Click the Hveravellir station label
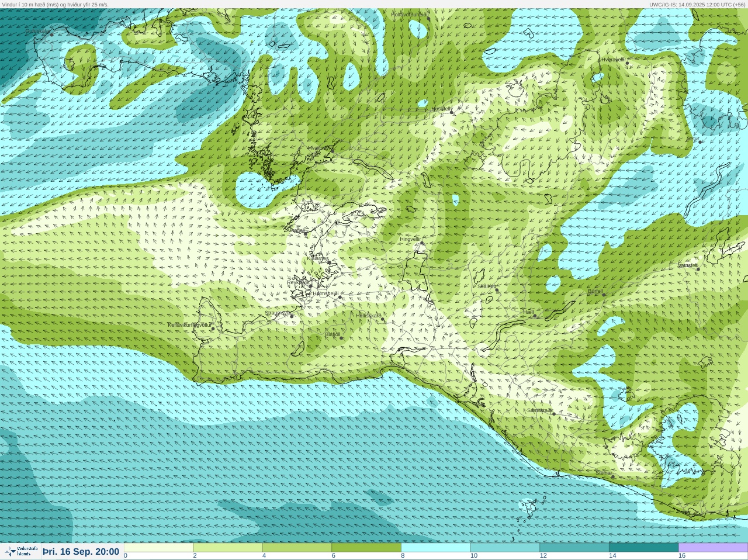 pos(614,59)
